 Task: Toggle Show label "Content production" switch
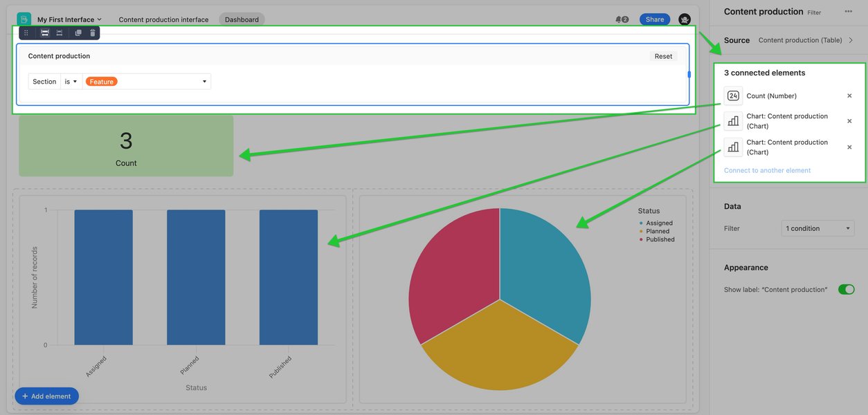846,289
